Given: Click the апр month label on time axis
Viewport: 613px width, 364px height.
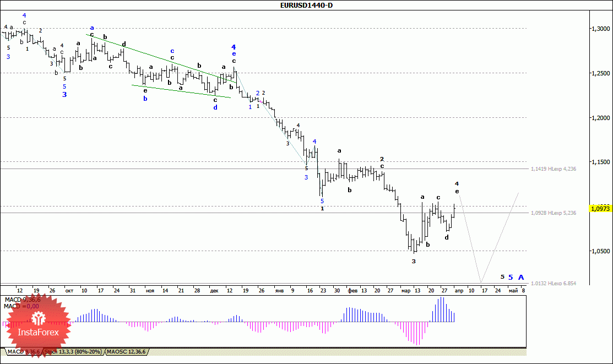Looking at the screenshot, I should (x=459, y=291).
